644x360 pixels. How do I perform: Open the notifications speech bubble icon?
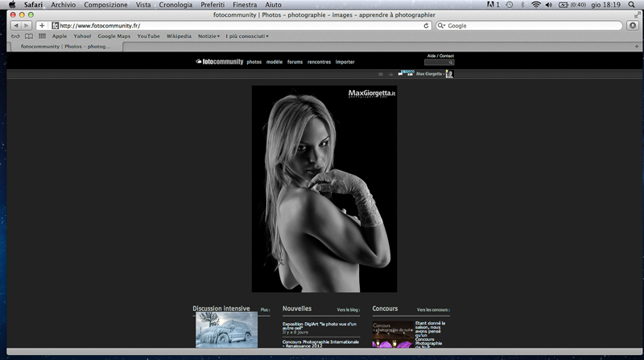400,74
